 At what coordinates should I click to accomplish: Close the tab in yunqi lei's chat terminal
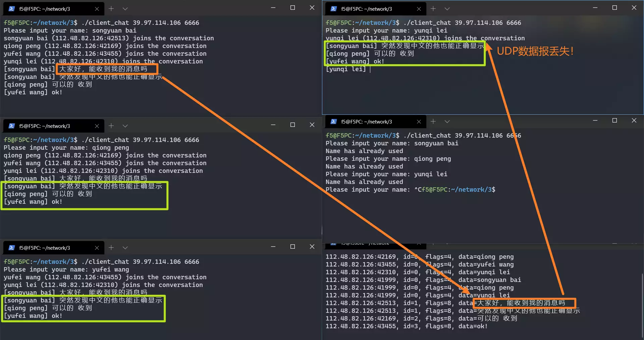(x=419, y=9)
